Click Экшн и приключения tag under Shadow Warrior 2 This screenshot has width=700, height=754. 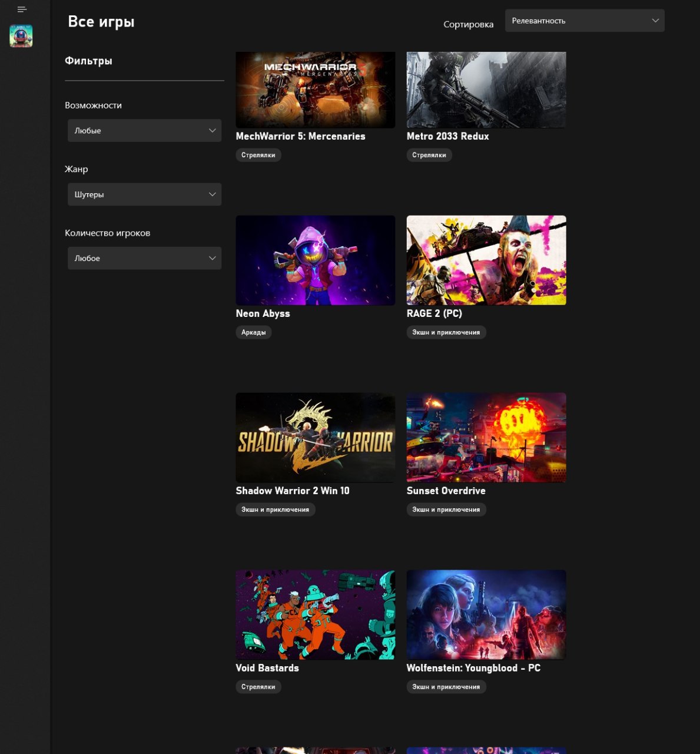click(x=276, y=510)
